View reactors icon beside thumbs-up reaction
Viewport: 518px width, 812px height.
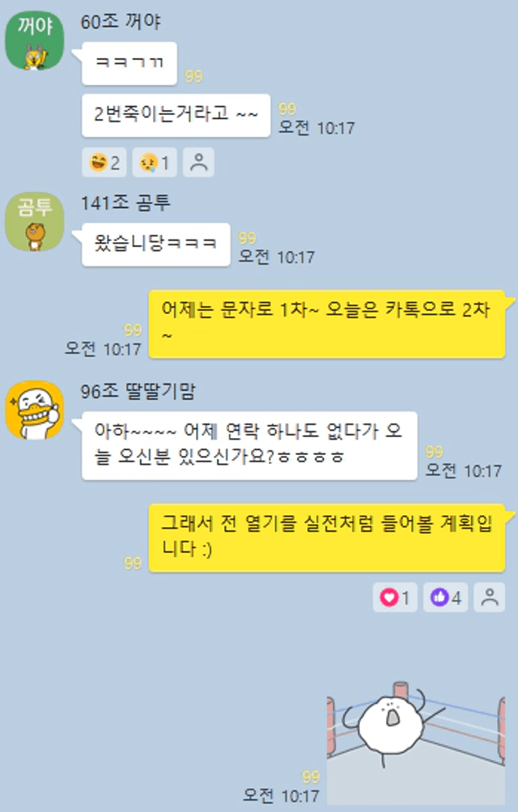pos(490,597)
